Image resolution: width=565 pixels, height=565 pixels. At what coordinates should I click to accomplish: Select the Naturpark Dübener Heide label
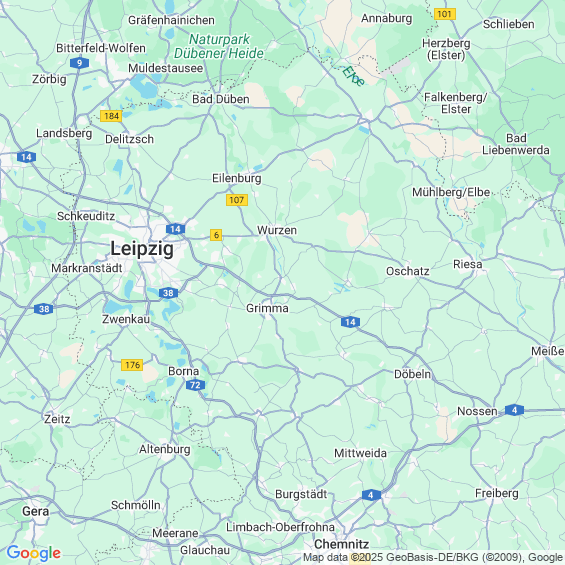219,46
